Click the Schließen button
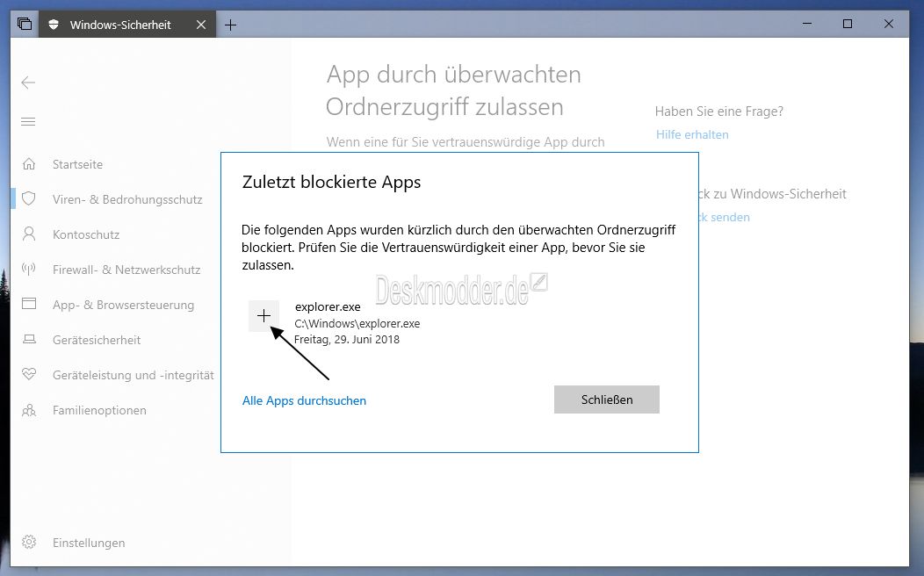This screenshot has height=576, width=924. [606, 400]
